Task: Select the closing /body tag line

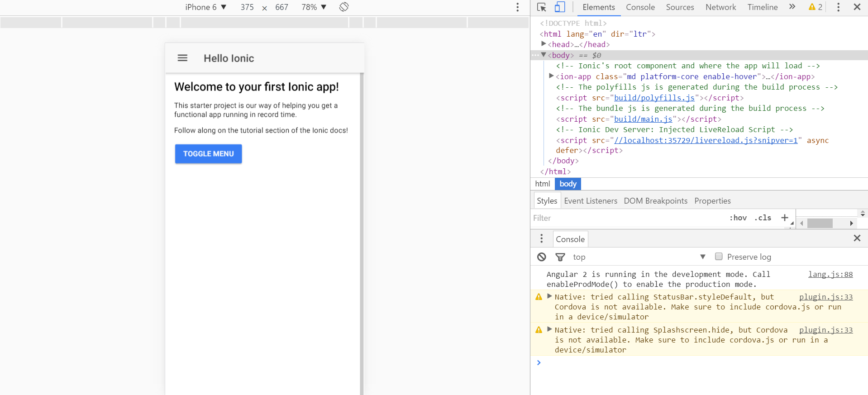Action: [x=563, y=161]
